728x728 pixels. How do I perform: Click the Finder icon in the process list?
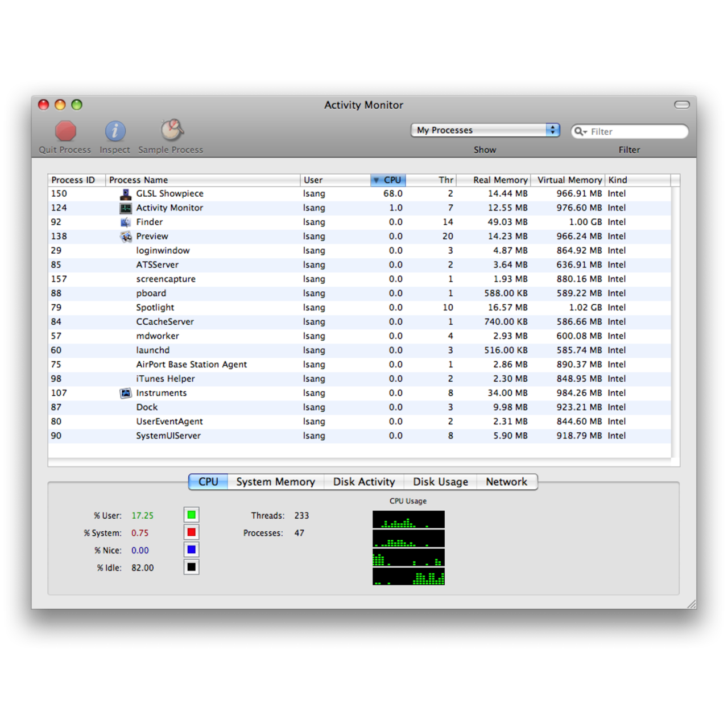[126, 222]
